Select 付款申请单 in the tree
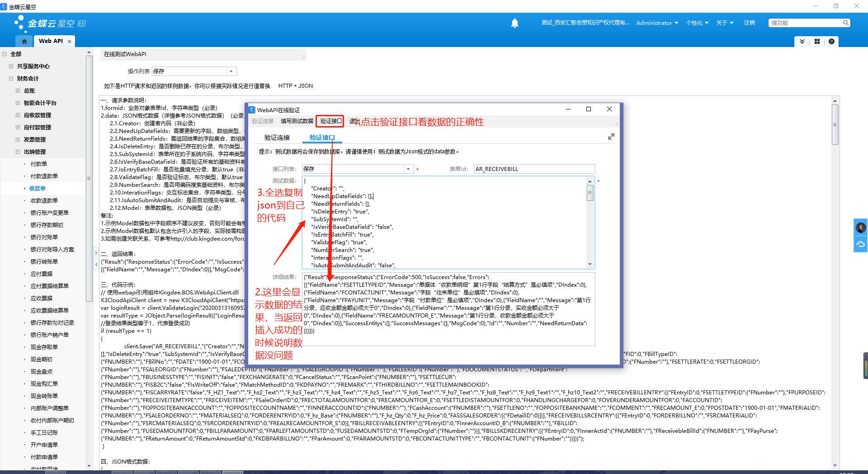Screen dimensions: 868x474 point(44,457)
